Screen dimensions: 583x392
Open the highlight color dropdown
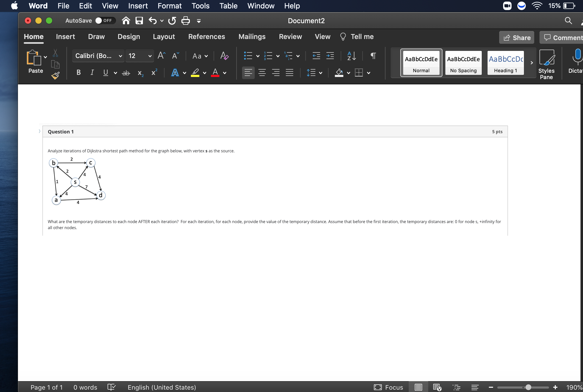[x=204, y=73]
